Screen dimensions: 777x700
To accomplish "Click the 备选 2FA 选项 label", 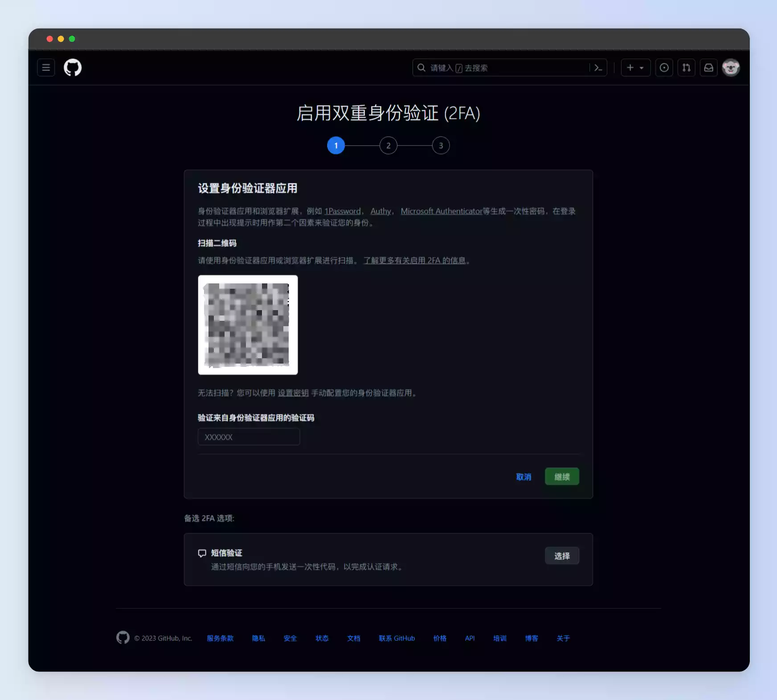I will pos(209,518).
